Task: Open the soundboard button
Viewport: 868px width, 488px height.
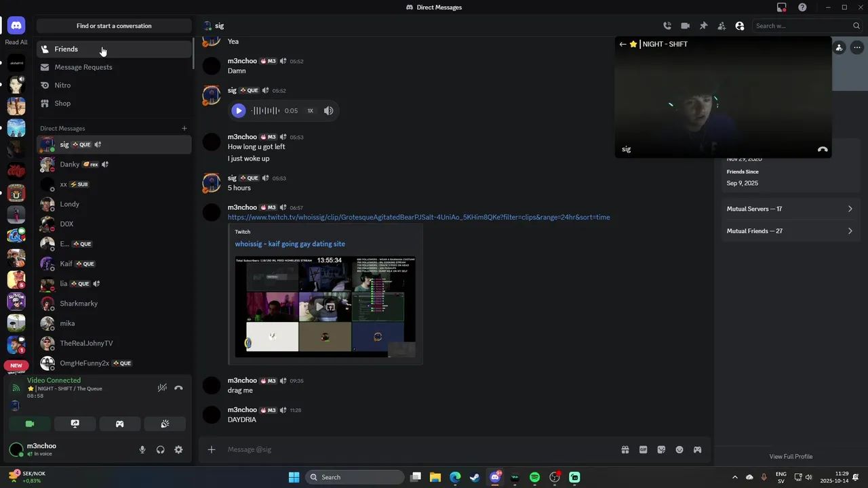Action: (x=165, y=424)
